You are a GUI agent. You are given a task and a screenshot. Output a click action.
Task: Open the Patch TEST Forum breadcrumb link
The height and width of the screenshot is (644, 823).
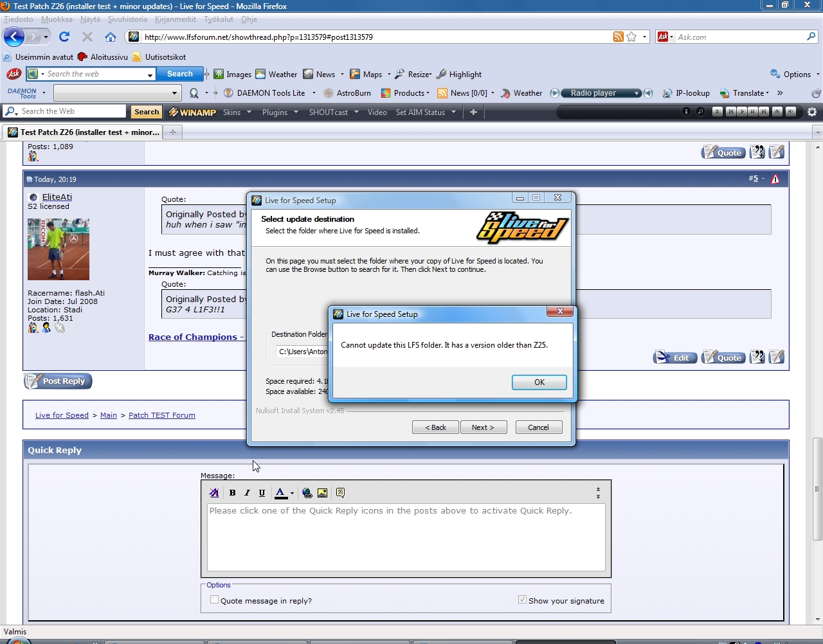click(162, 415)
